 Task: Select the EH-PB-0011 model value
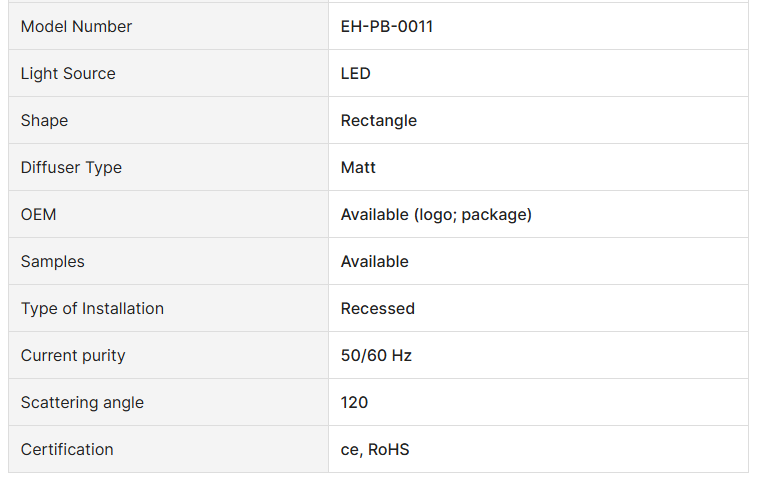(387, 27)
